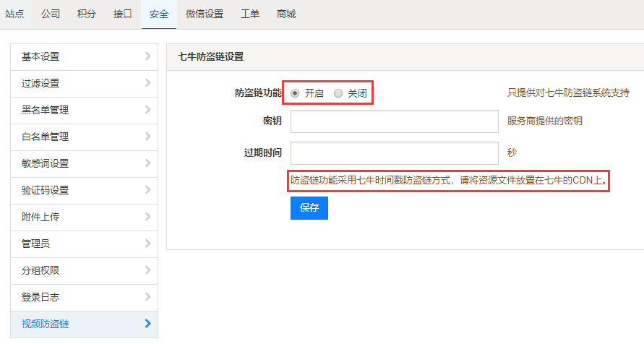Click the 防盗链功能 field label
The image size is (644, 344).
(x=258, y=93)
